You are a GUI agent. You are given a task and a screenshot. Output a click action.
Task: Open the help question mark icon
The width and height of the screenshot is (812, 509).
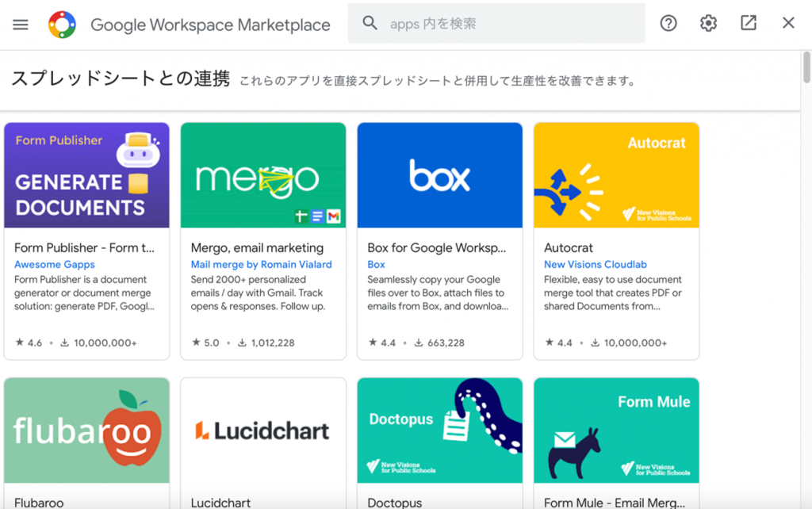[668, 23]
